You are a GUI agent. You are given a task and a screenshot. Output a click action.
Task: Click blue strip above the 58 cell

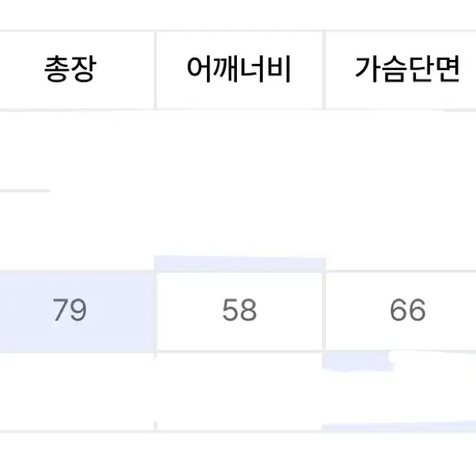[240, 264]
